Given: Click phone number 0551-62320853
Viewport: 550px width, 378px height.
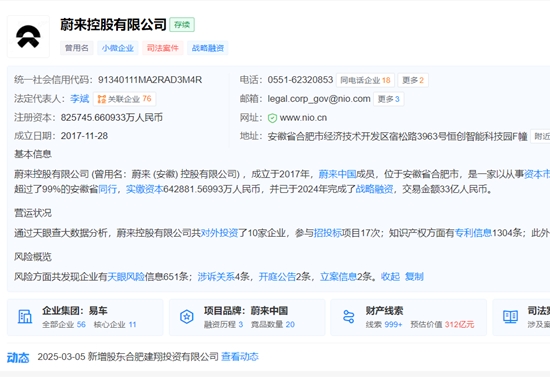Looking at the screenshot, I should click(x=300, y=80).
